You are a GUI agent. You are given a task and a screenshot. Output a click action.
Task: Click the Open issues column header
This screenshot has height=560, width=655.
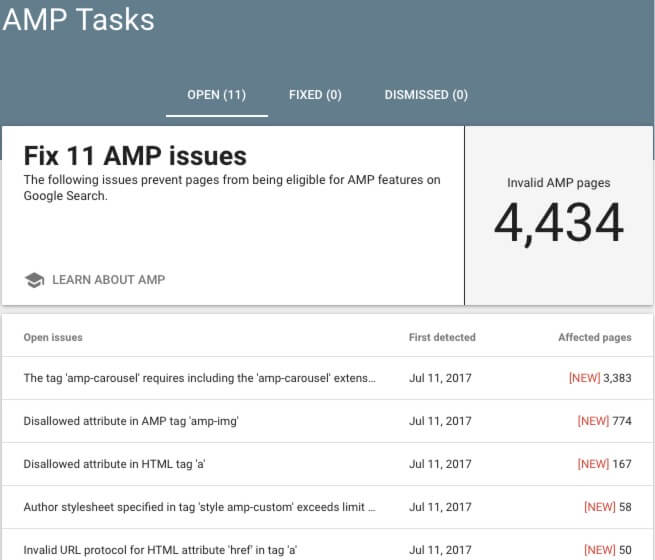(53, 337)
